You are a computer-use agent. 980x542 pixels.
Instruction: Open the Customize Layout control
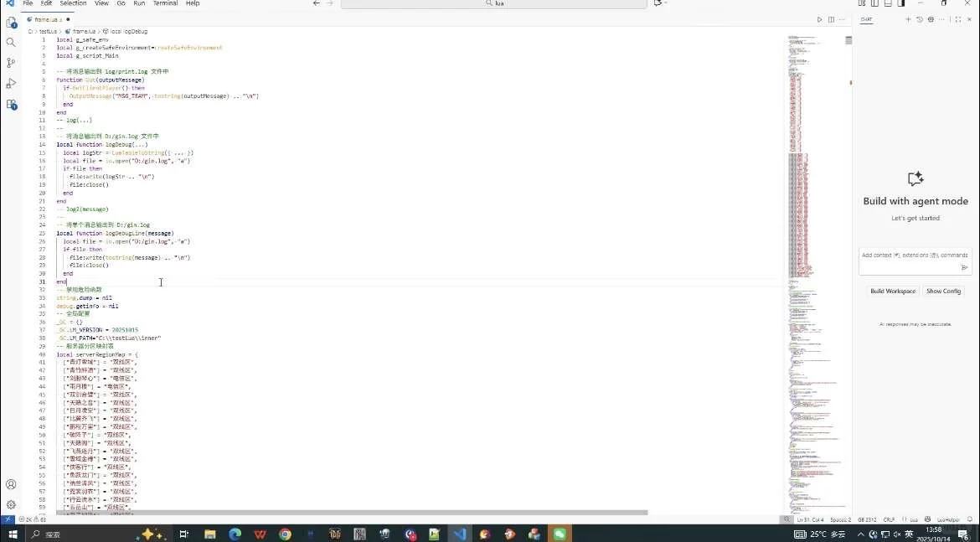[x=862, y=3]
